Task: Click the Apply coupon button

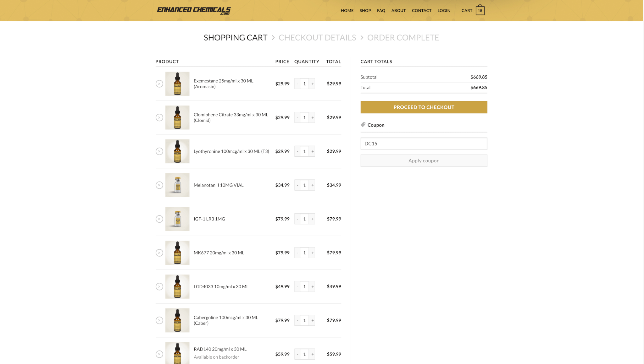Action: [424, 160]
